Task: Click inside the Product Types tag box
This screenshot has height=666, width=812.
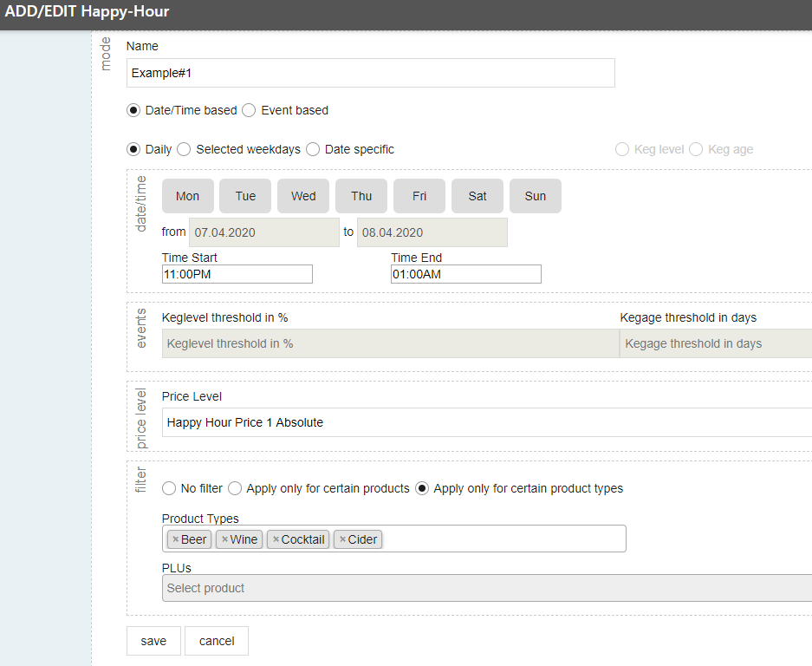Action: tap(503, 539)
